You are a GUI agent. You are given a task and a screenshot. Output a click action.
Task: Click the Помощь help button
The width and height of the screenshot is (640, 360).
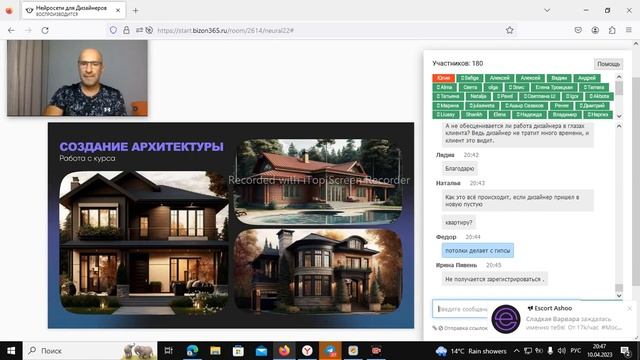(x=608, y=64)
